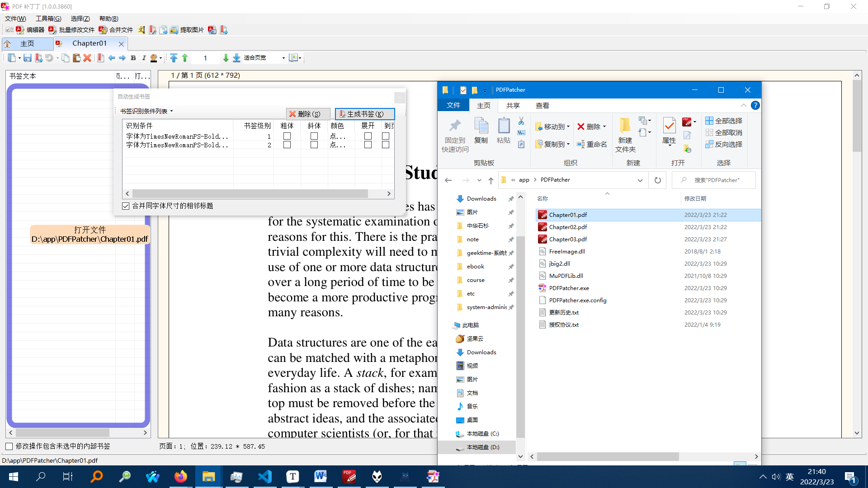
Task: Uncheck 合并同字体尺寸的相邻标题 checkbox
Action: [126, 206]
